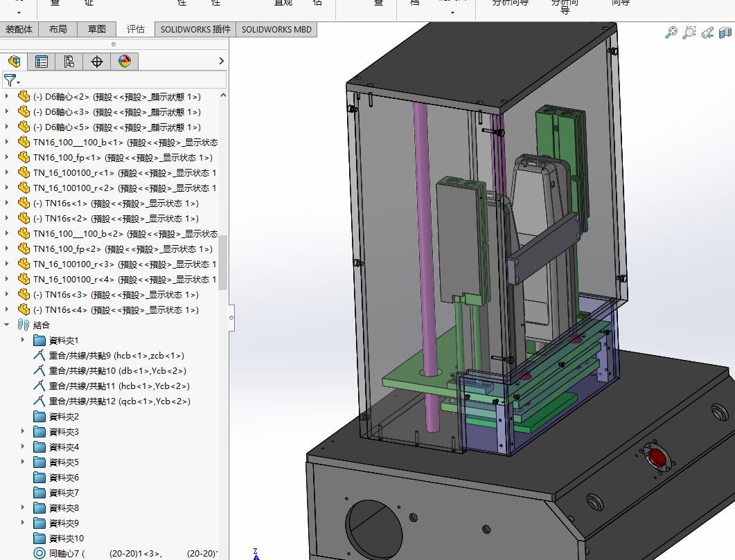Select the TN_16_100100_r<4> row
The height and width of the screenshot is (560, 735).
[125, 279]
